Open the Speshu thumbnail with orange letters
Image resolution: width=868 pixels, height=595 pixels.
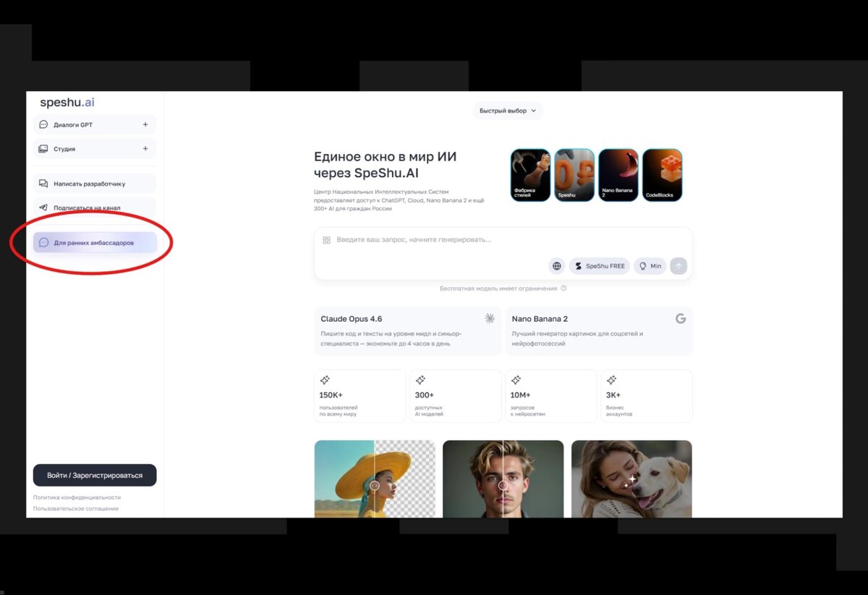click(574, 175)
